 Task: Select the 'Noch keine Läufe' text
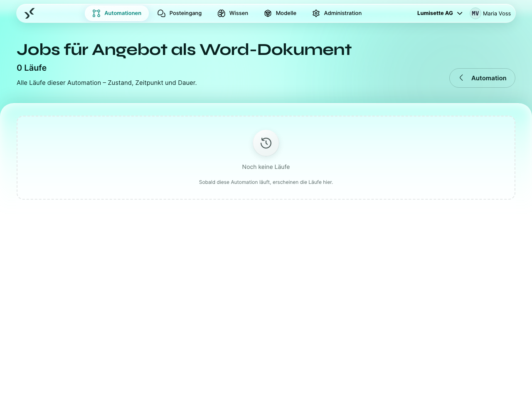(x=266, y=167)
